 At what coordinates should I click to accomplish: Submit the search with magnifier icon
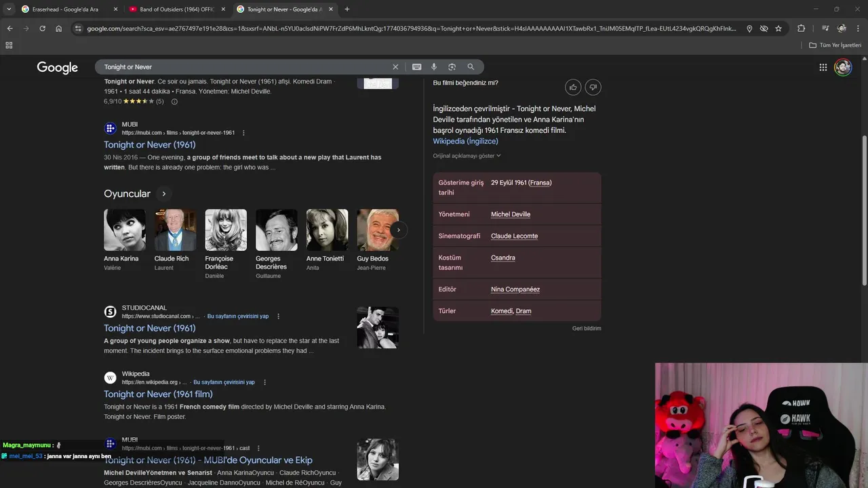(x=471, y=67)
